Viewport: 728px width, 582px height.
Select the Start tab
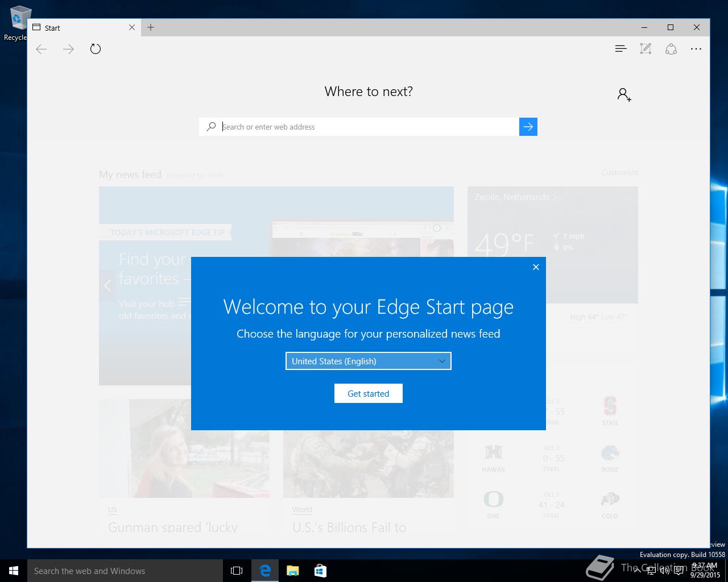[84, 27]
